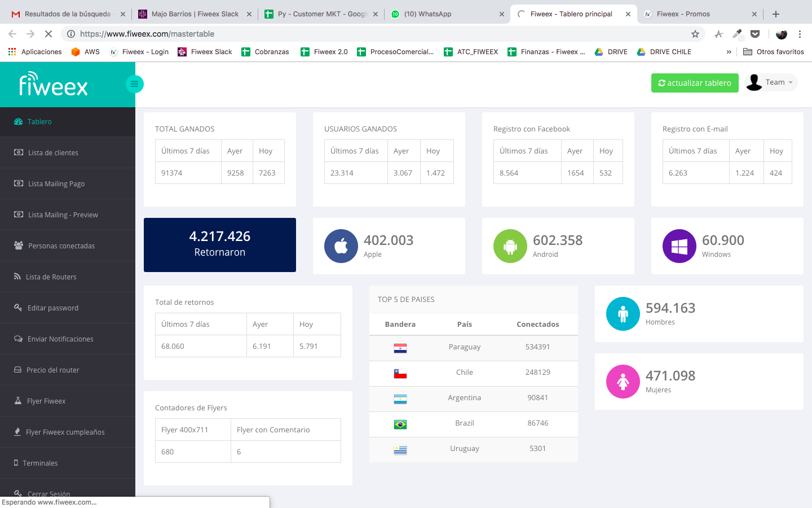Screen dimensions: 812x508
Task: Click the Brazil flag icon
Action: coord(400,424)
